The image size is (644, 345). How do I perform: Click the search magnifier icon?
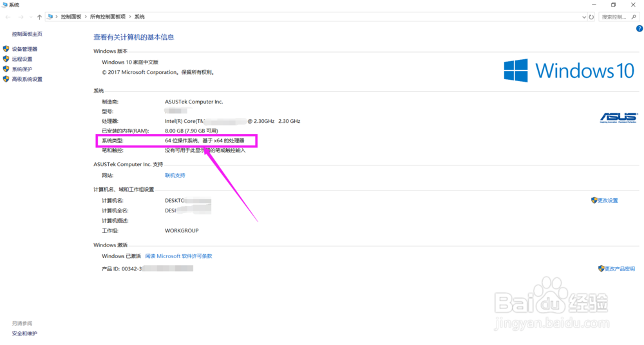click(634, 17)
